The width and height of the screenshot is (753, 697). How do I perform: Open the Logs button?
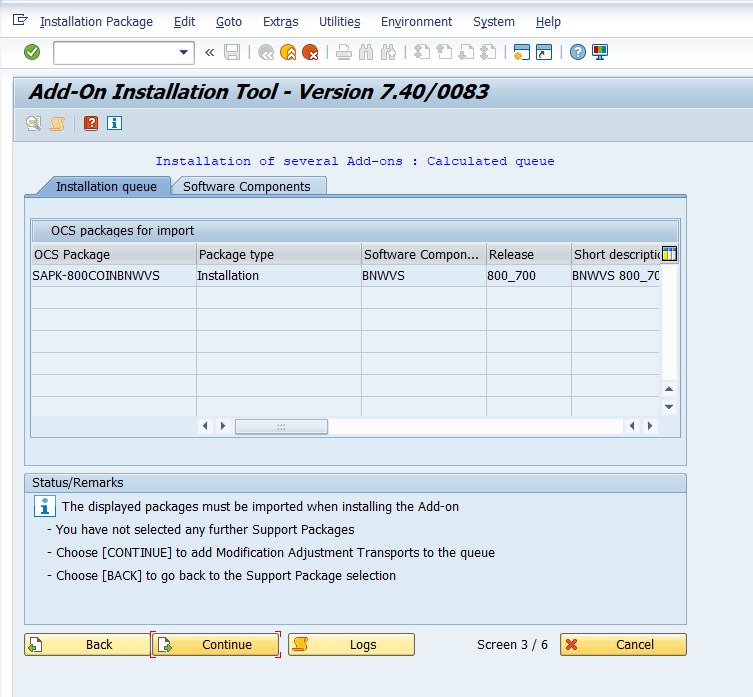(x=351, y=645)
